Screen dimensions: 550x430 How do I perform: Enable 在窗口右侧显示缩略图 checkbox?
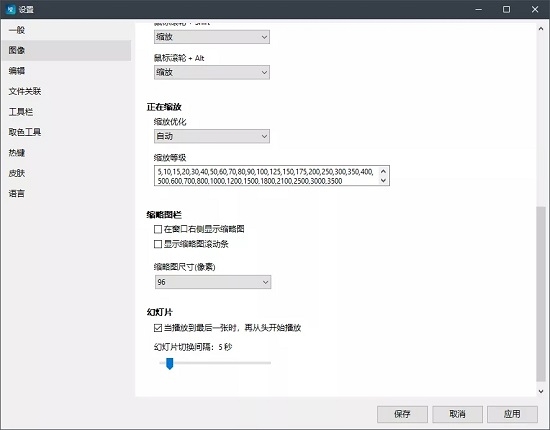pyautogui.click(x=158, y=229)
